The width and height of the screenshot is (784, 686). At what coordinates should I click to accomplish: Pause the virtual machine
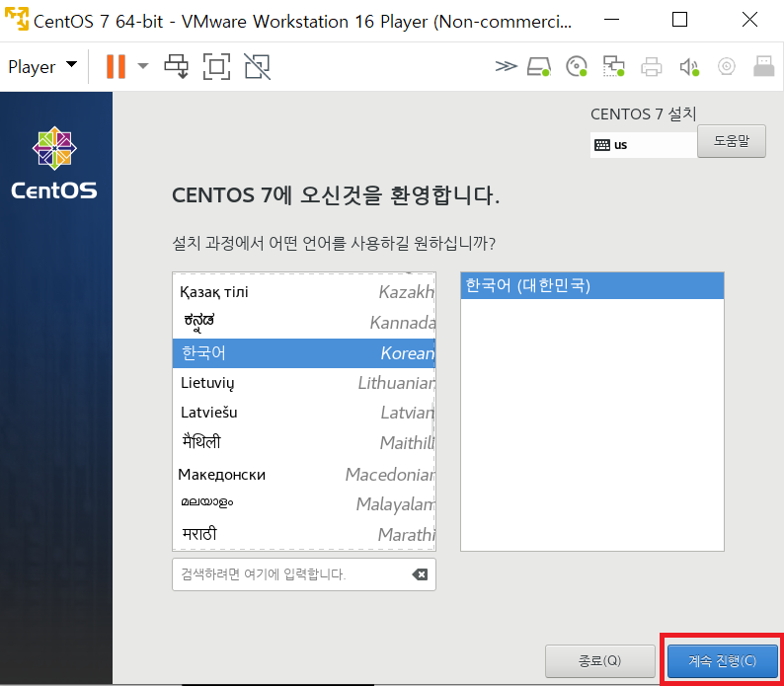point(116,66)
